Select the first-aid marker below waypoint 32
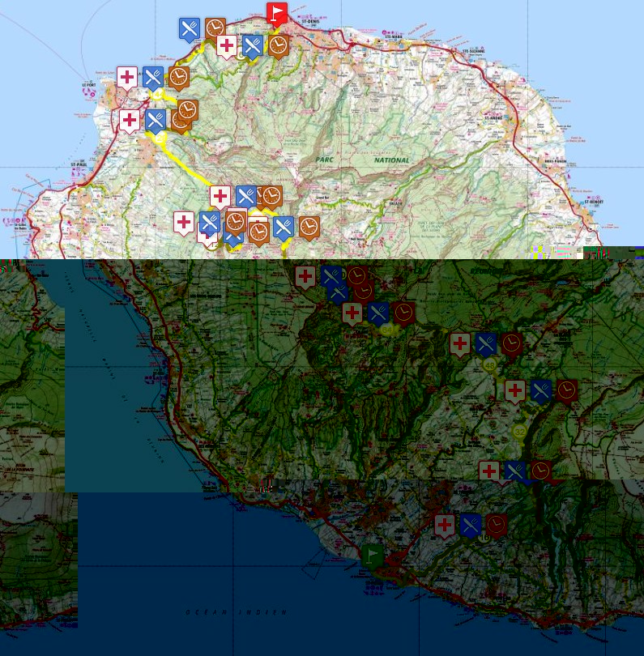Image resolution: width=644 pixels, height=656 pixels. (x=489, y=472)
